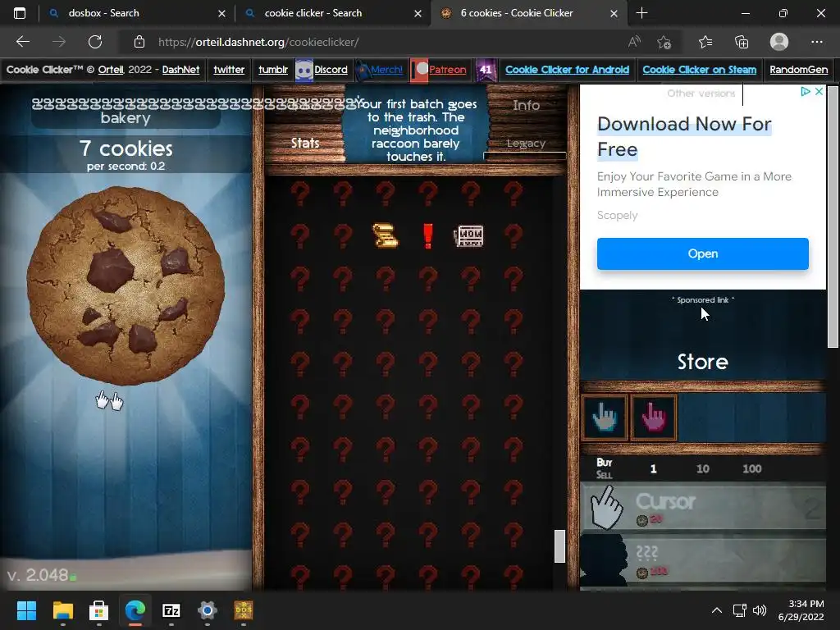This screenshot has height=630, width=840.
Task: Add this page to favorites
Action: tap(664, 42)
